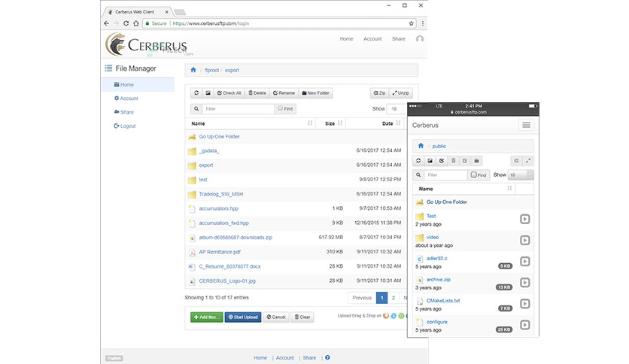Open the desktop Show entries dropdown
629x364 pixels.
click(x=397, y=108)
